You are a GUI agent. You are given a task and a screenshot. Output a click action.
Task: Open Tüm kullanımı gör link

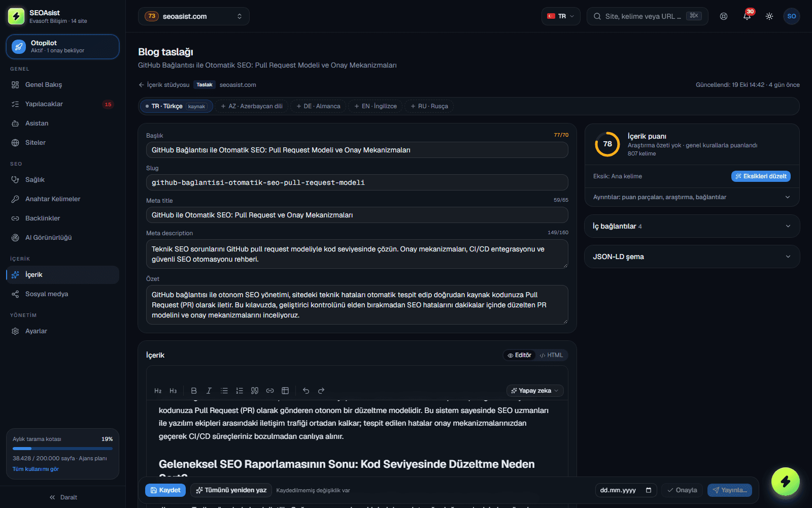click(x=36, y=469)
